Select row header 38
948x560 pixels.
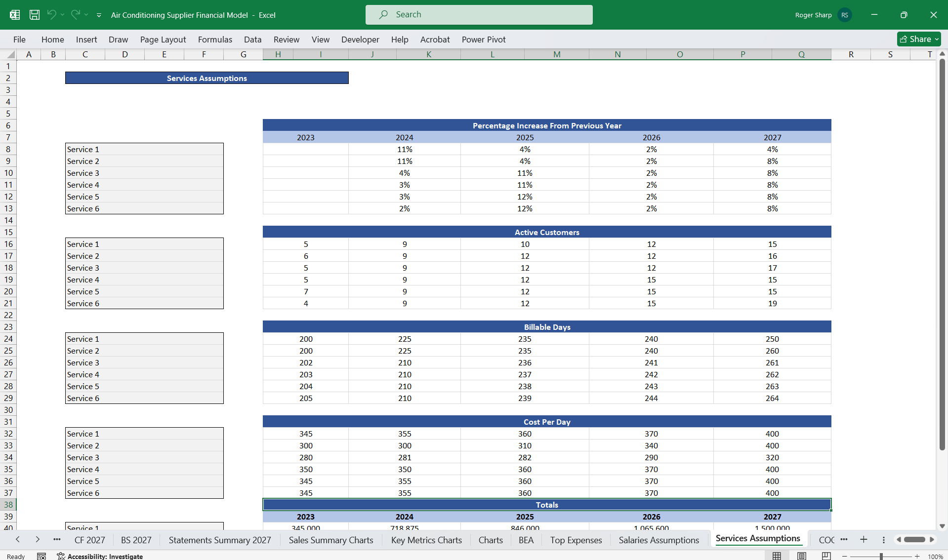(8, 505)
